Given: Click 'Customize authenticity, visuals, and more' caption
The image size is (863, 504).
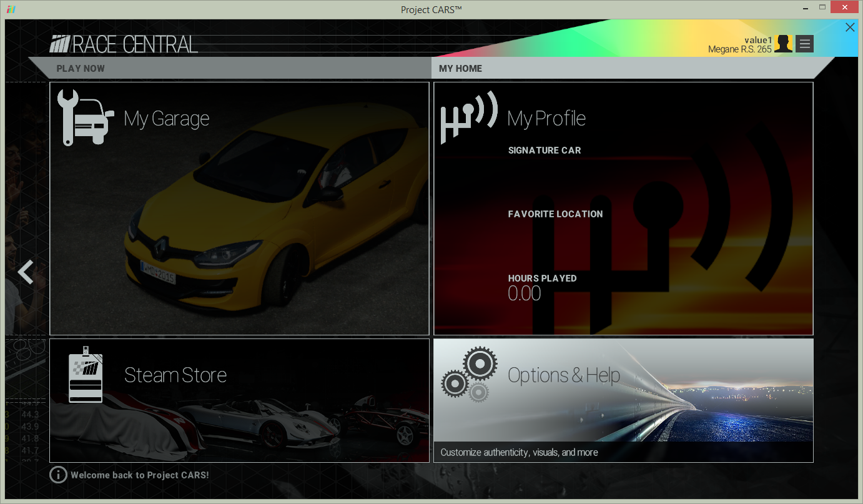Looking at the screenshot, I should pos(520,452).
